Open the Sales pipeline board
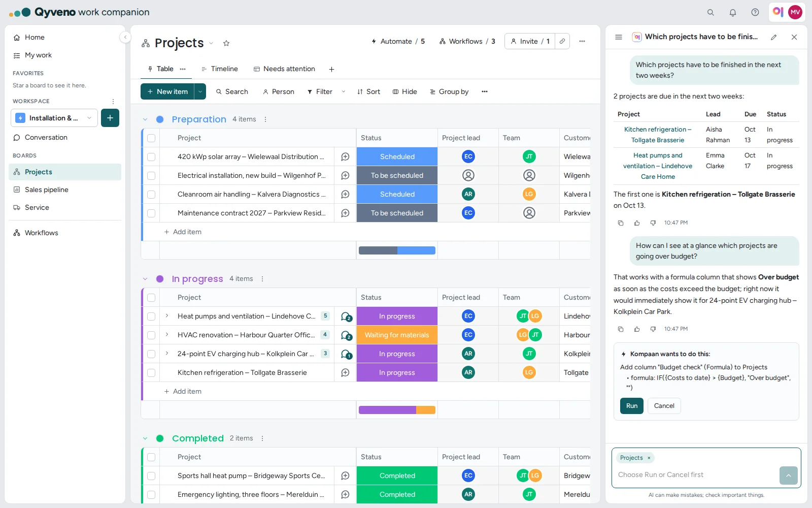Image resolution: width=812 pixels, height=508 pixels. (x=65, y=189)
